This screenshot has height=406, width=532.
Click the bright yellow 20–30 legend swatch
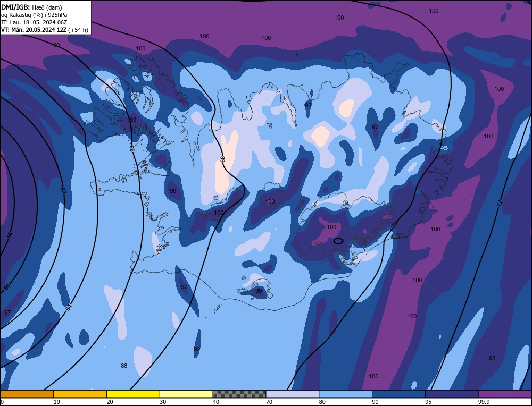click(x=133, y=394)
